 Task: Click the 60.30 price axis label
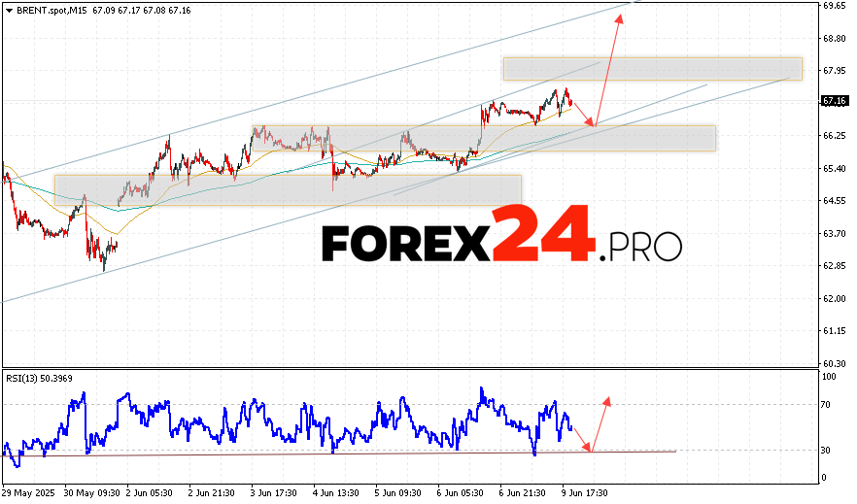pyautogui.click(x=834, y=364)
